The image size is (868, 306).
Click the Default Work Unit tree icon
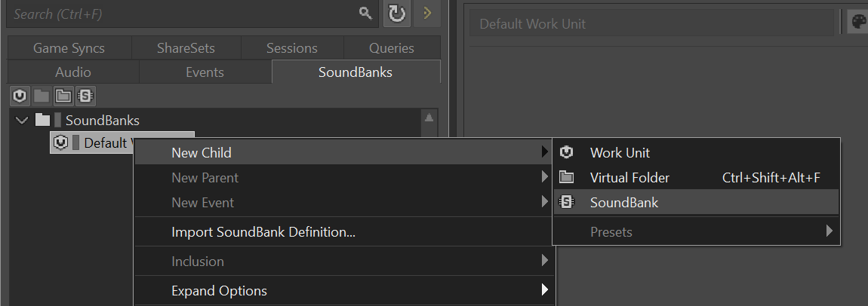click(61, 142)
